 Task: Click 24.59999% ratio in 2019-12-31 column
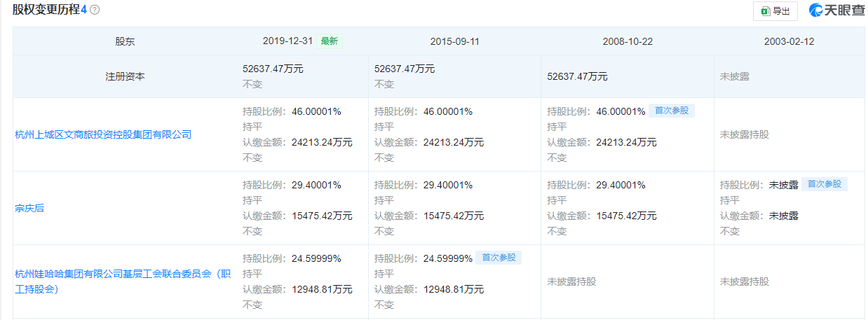[316, 259]
